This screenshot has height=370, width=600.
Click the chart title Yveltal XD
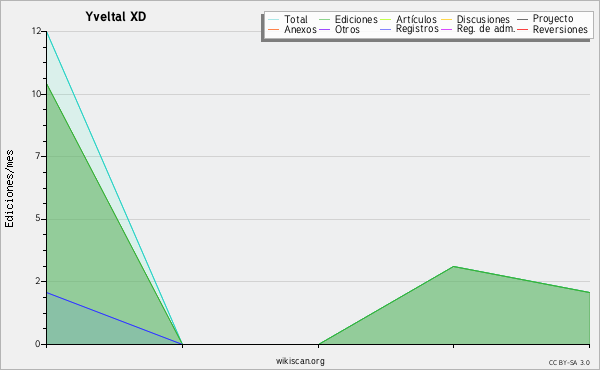click(x=116, y=17)
